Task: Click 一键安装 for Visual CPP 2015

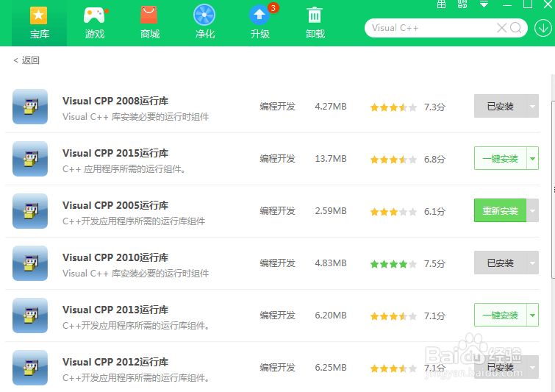Action: pos(500,158)
